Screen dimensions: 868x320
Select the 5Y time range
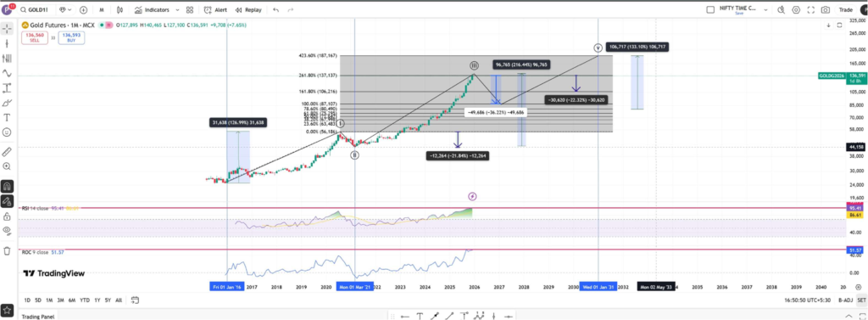[108, 300]
